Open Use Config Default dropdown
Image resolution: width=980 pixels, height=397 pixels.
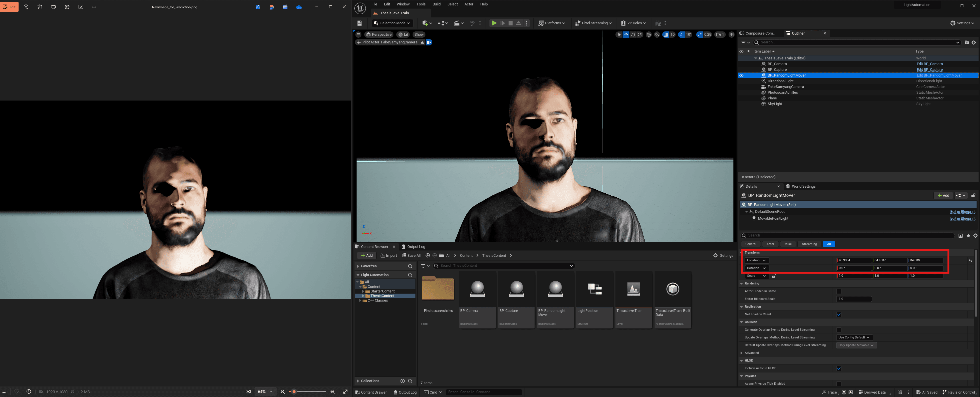854,337
